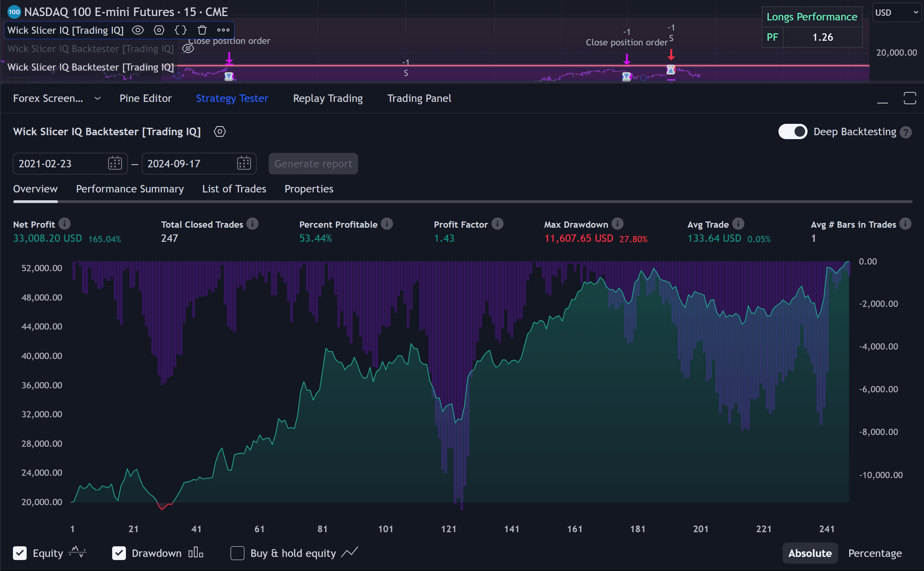Click the buy & hold line icon

[349, 553]
